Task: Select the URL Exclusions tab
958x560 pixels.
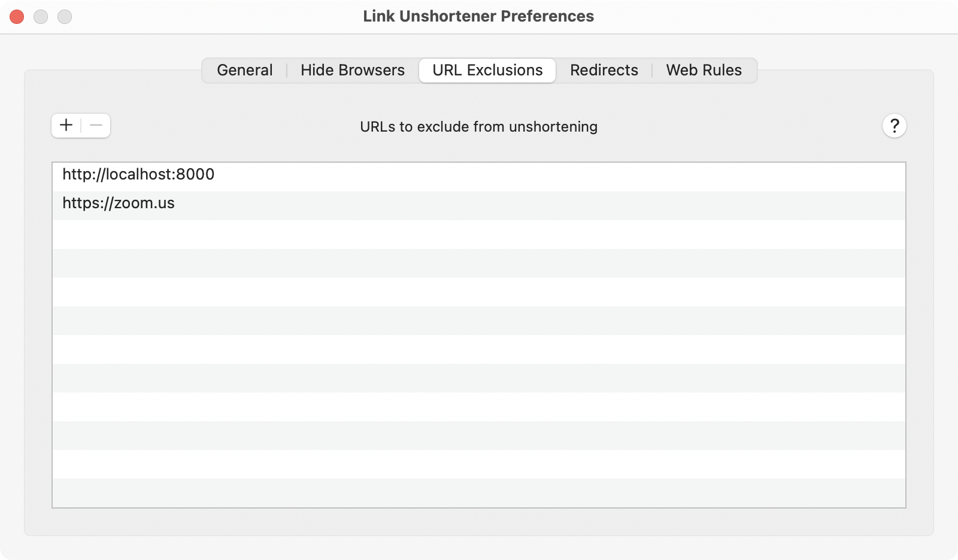Action: (x=487, y=71)
